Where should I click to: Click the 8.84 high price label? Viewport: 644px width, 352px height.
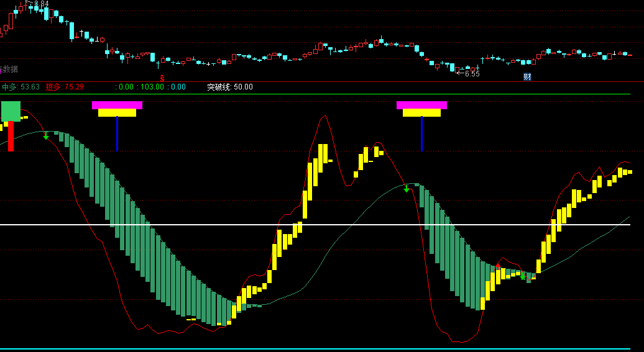click(x=40, y=4)
